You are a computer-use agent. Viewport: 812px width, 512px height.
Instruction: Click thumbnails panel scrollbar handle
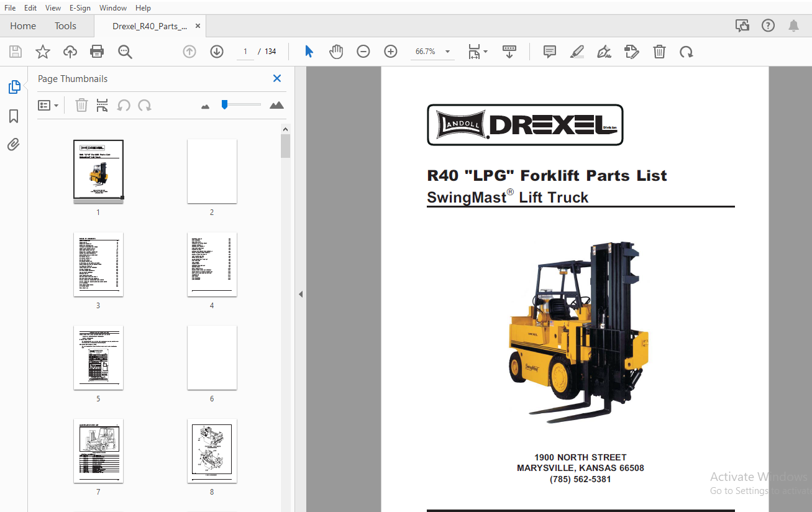(x=285, y=146)
